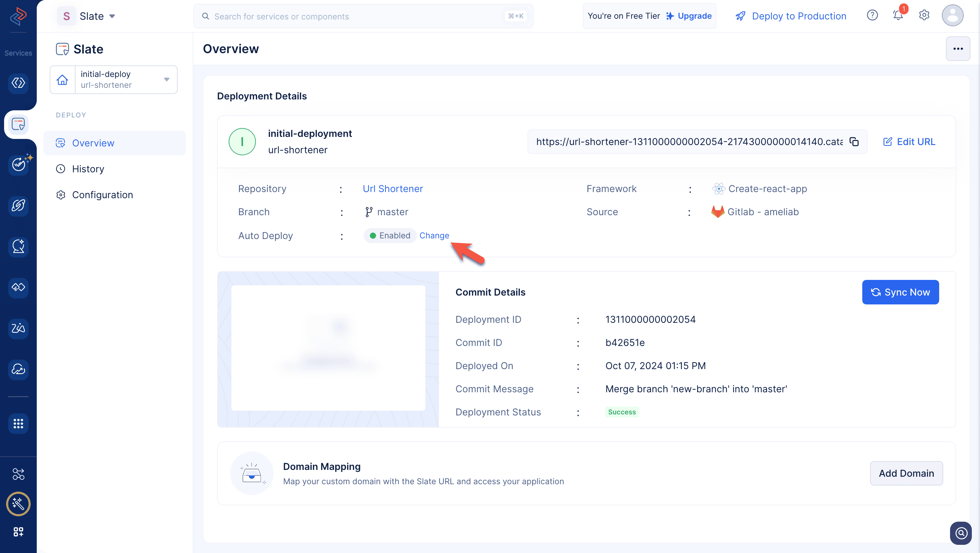
Task: Click the commit message text
Action: (696, 389)
